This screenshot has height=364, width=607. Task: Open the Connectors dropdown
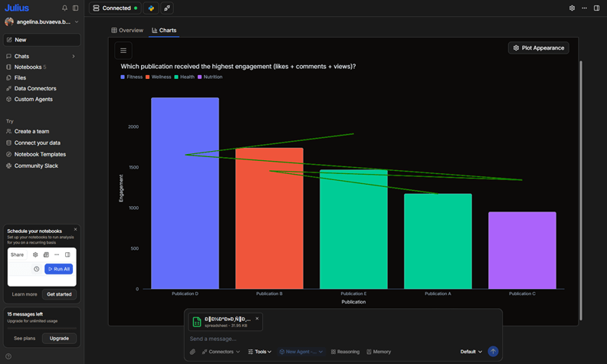[221, 352]
